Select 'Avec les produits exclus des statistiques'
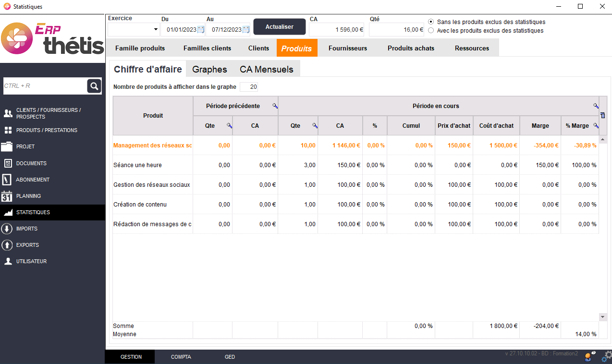This screenshot has height=364, width=612. tap(431, 31)
